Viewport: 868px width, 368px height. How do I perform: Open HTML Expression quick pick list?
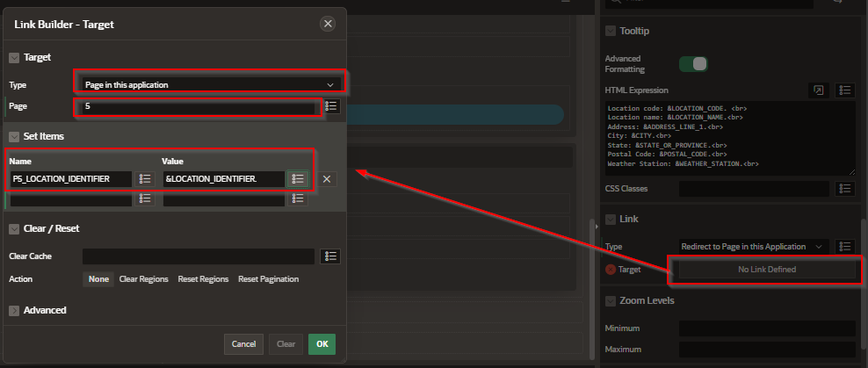[845, 90]
